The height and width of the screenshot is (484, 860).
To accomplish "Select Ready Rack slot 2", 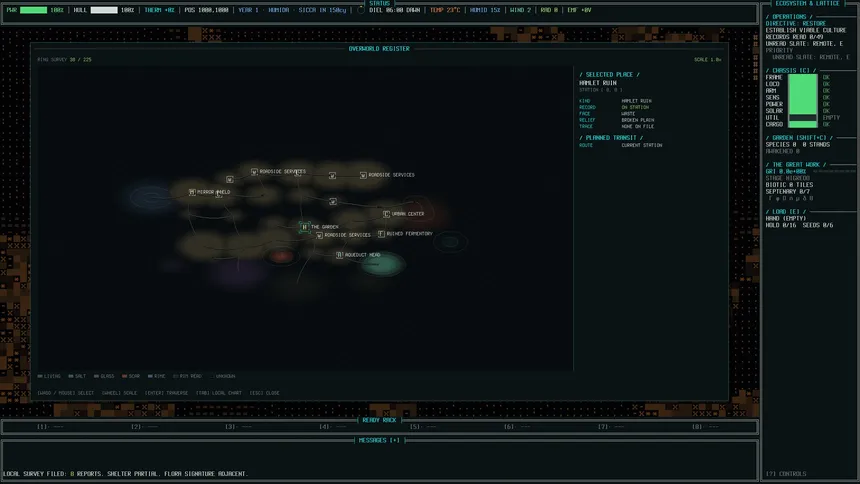I will click(145, 426).
